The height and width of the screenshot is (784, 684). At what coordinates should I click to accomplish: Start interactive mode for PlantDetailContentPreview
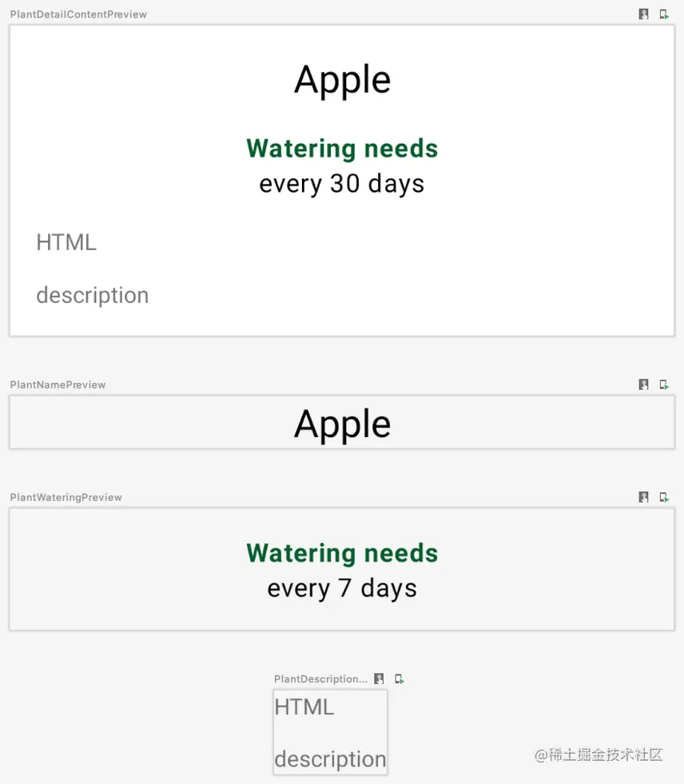click(643, 14)
